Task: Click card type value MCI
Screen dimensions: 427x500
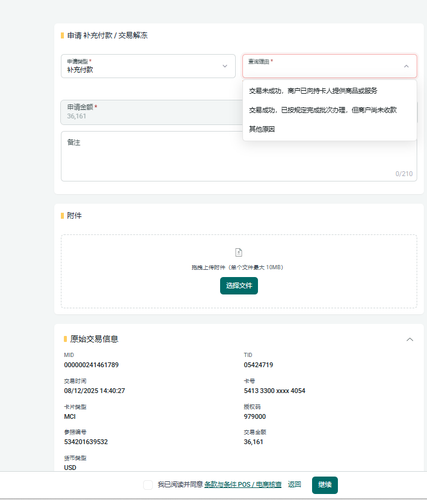Action: (70, 417)
